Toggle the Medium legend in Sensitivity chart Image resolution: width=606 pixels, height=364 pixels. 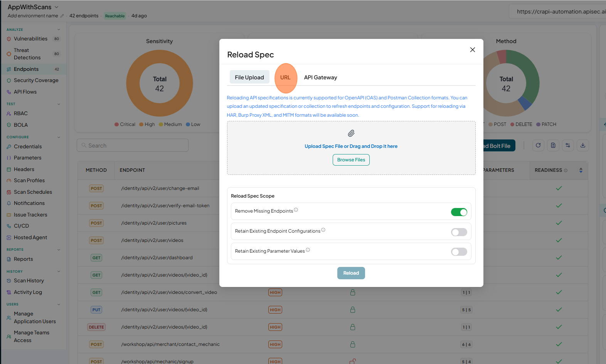(170, 124)
